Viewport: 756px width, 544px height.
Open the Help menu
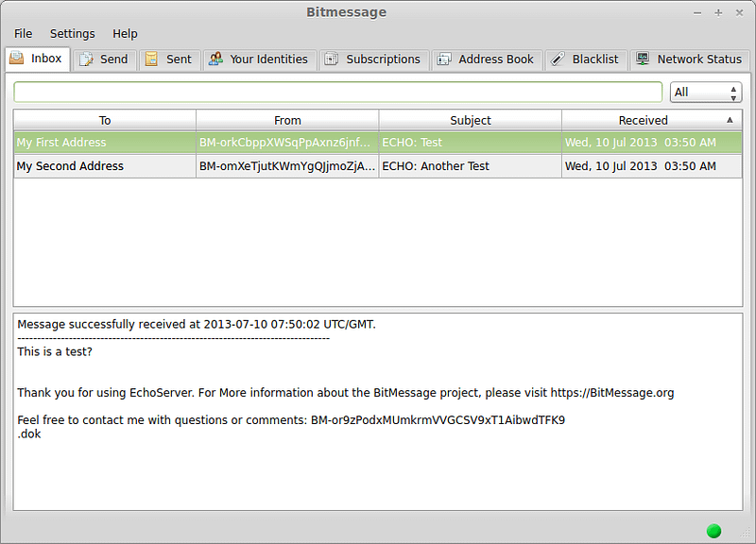point(125,34)
